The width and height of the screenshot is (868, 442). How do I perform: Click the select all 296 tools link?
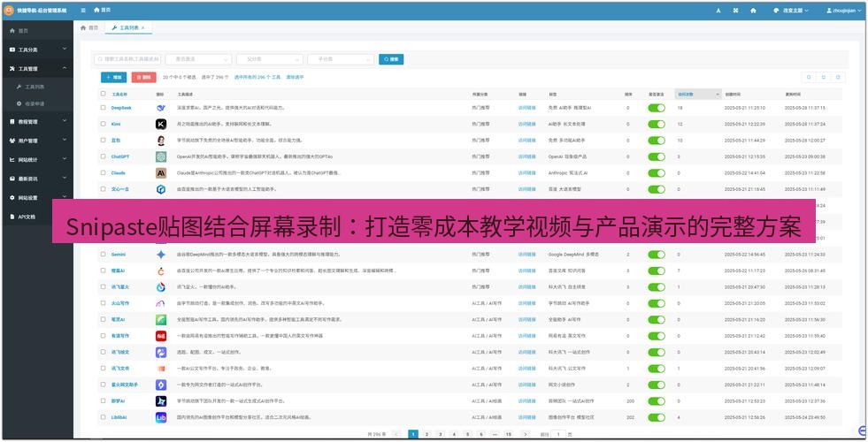click(257, 78)
